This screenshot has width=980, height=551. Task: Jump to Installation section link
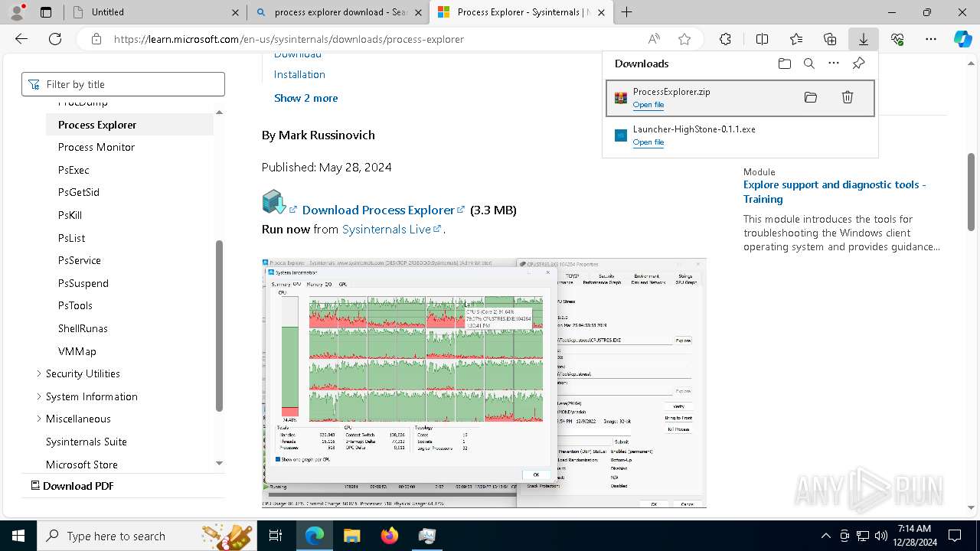(x=299, y=74)
